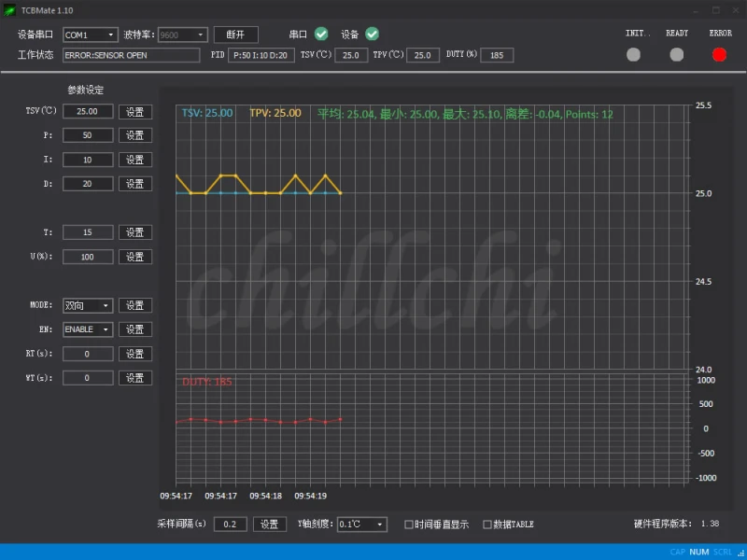This screenshot has height=560, width=747.
Task: Click the green serial port status checkmark
Action: 321,34
